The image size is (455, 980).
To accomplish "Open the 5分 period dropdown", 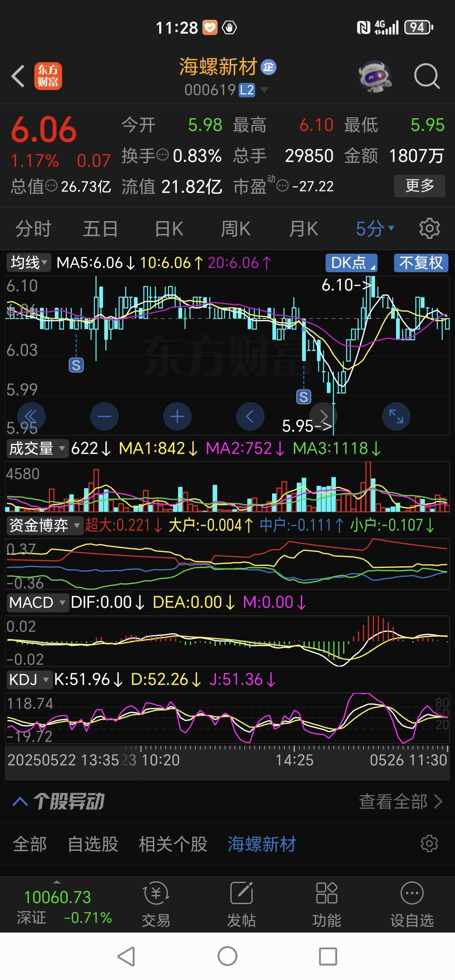I will coord(375,229).
